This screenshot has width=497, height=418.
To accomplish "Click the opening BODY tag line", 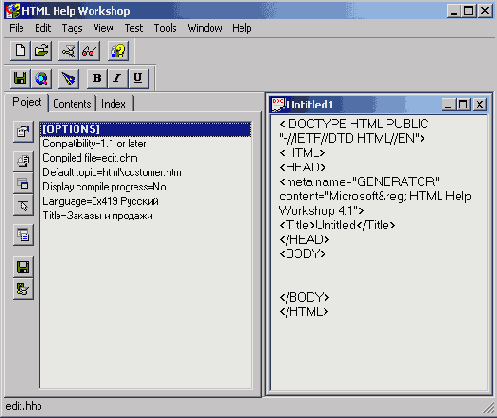I will [x=303, y=254].
